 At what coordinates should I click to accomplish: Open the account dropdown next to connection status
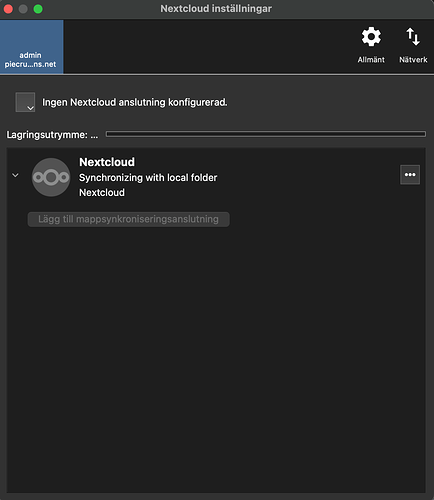(x=25, y=102)
